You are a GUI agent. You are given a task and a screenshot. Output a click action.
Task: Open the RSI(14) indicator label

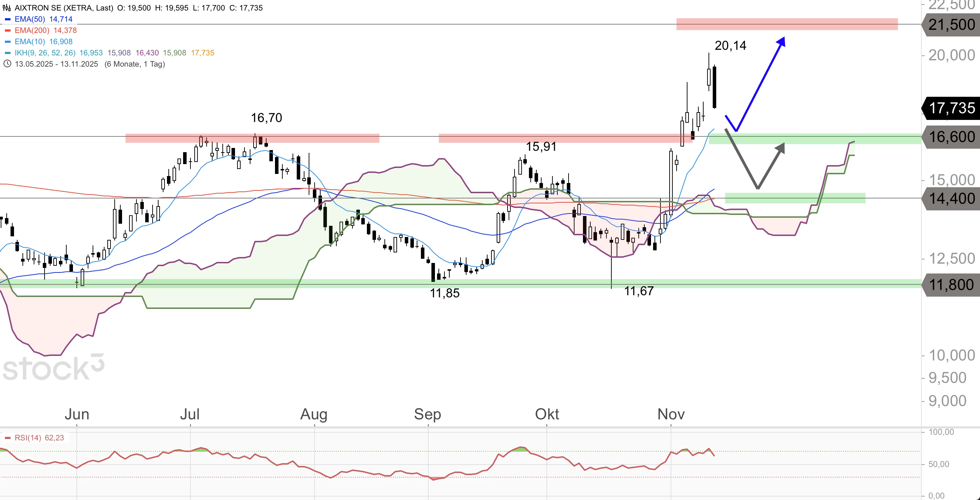[28, 438]
